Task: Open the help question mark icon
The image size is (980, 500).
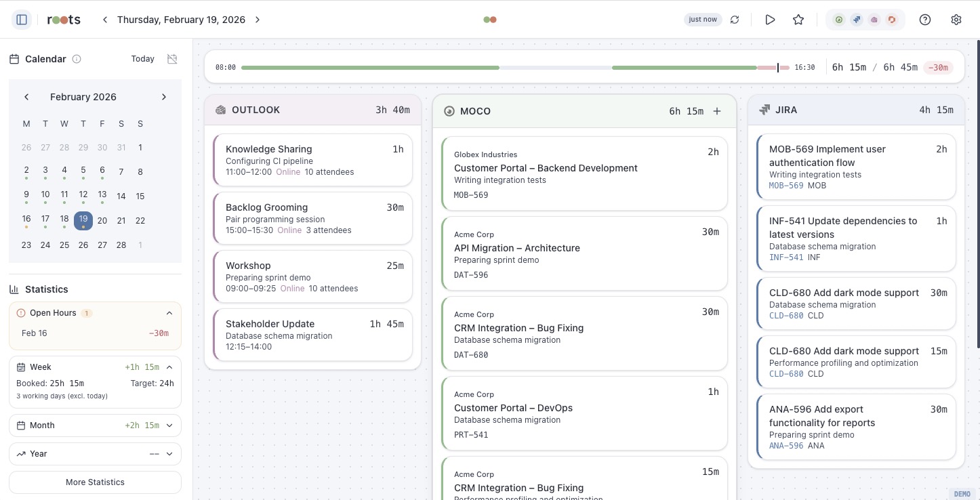Action: tap(924, 20)
